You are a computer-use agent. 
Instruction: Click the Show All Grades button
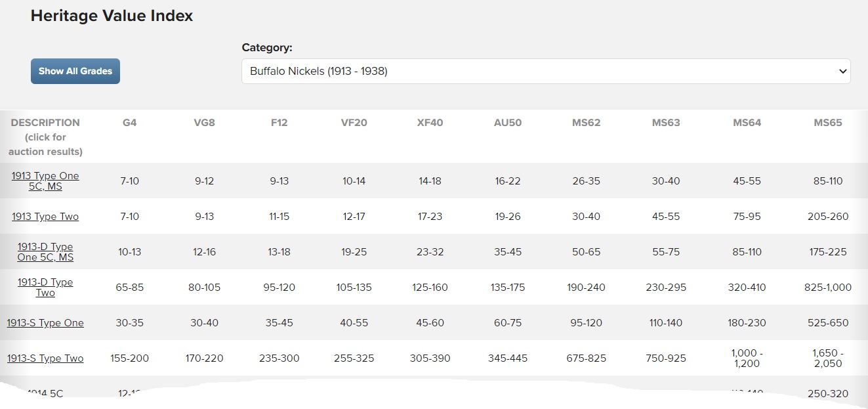[x=75, y=71]
